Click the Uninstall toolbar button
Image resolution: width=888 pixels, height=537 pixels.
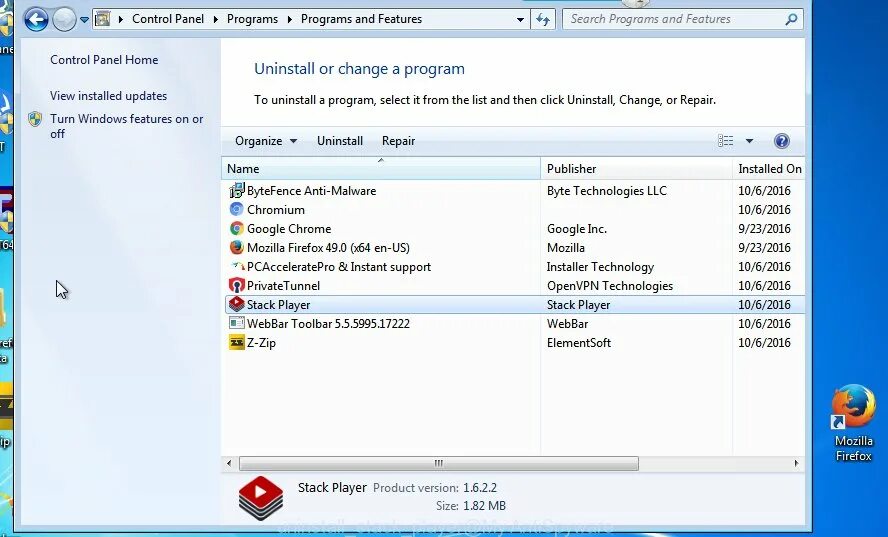(x=340, y=141)
